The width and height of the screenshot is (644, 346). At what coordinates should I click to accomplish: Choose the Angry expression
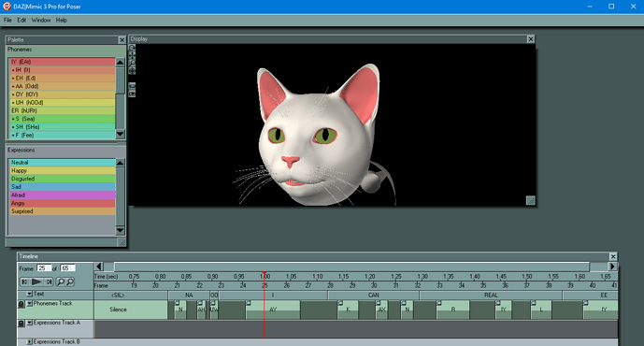point(63,203)
